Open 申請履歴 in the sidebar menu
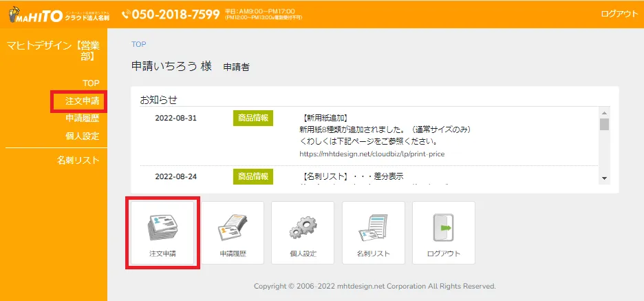Screen dimensions: 644x301 tap(83, 118)
